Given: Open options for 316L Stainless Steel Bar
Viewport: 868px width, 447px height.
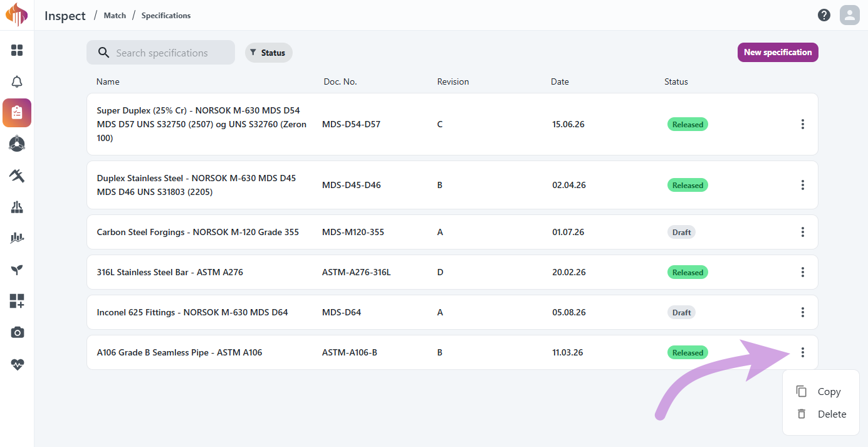Looking at the screenshot, I should (x=803, y=272).
